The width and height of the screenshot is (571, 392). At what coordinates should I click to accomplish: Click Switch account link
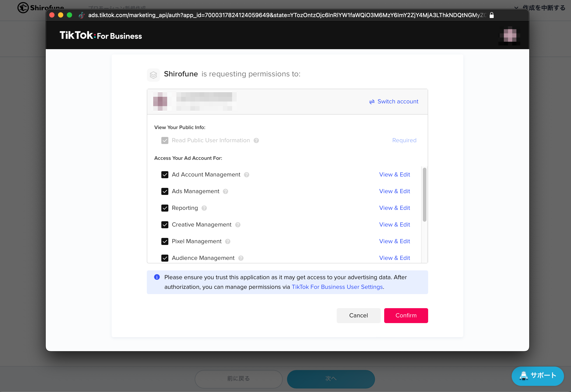point(394,101)
